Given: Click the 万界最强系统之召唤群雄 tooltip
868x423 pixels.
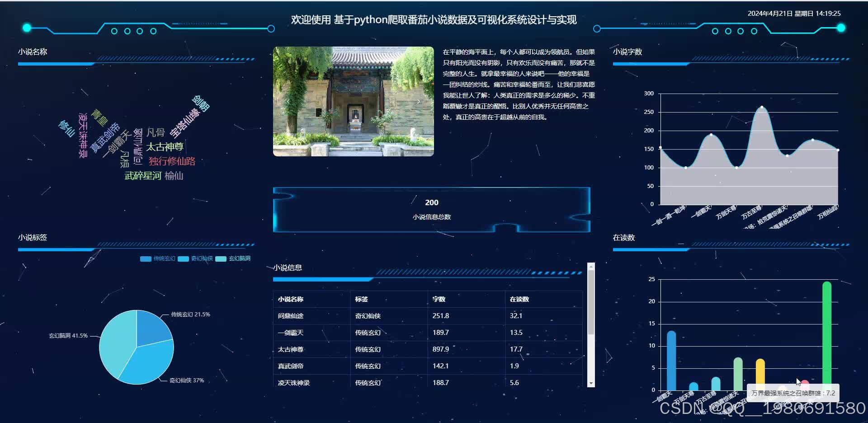Looking at the screenshot, I should pos(793,393).
